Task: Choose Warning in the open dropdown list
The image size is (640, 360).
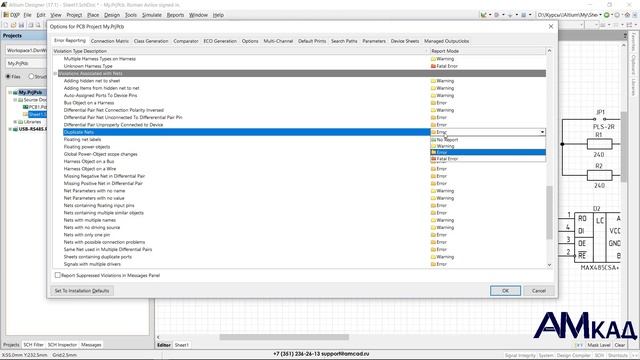Action: click(x=488, y=146)
